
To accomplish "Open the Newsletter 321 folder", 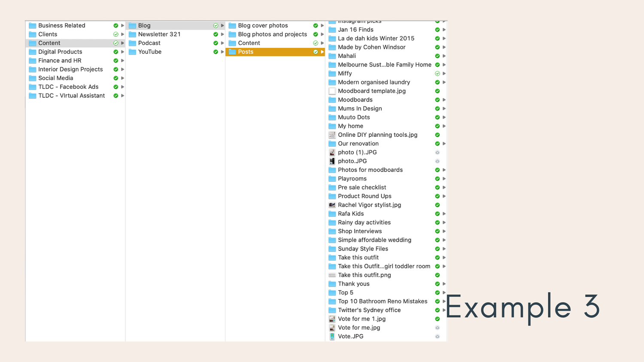I will [x=159, y=34].
